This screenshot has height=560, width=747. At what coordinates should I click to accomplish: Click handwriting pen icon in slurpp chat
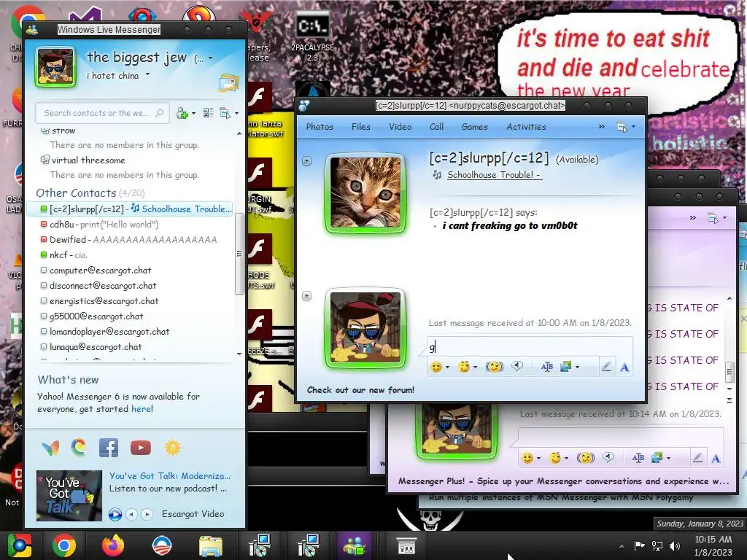pos(606,367)
